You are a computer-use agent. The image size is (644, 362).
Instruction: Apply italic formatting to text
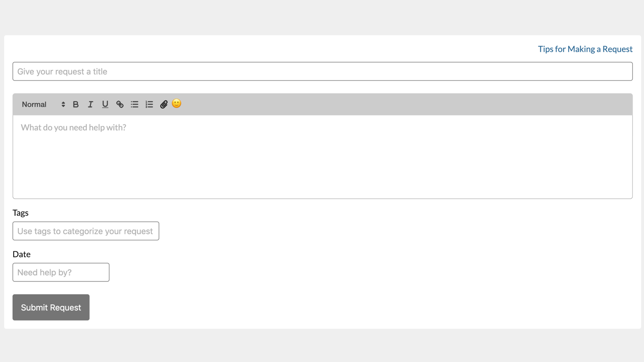pos(90,104)
